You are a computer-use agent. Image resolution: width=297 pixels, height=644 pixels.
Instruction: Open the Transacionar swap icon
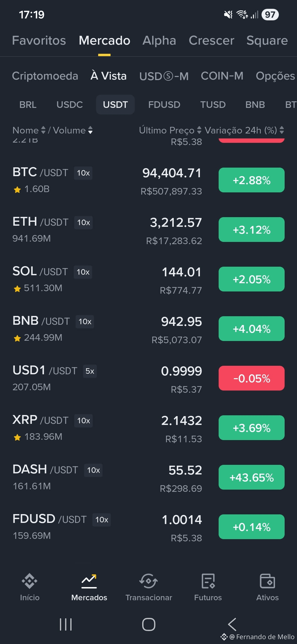(148, 582)
